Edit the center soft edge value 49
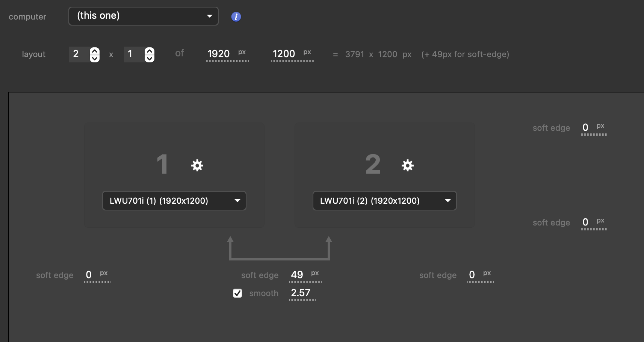The image size is (644, 342). pyautogui.click(x=297, y=275)
